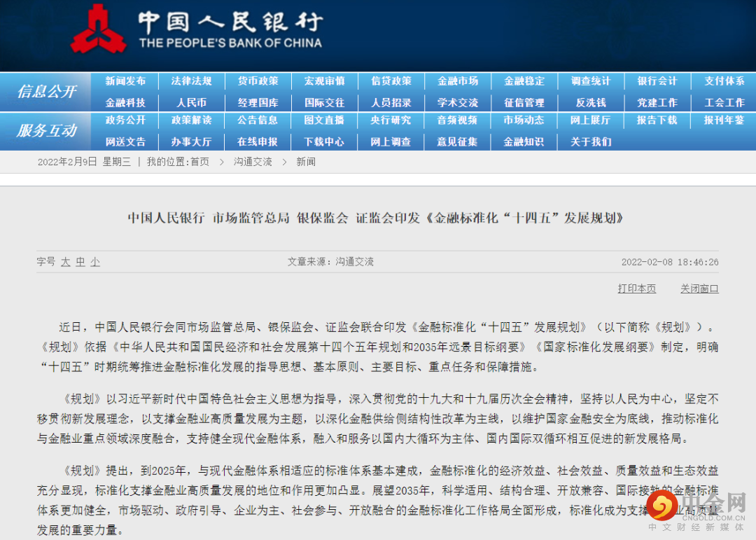Visit the 工会工作 page

click(x=724, y=103)
